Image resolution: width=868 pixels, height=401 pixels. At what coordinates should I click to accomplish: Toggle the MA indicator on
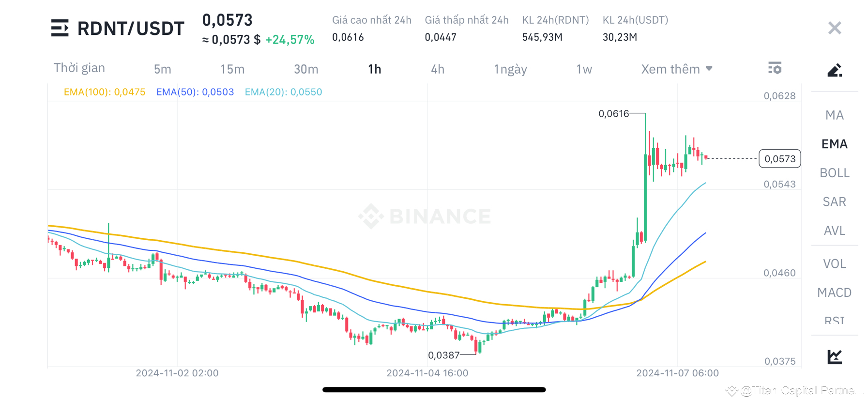[x=834, y=115]
